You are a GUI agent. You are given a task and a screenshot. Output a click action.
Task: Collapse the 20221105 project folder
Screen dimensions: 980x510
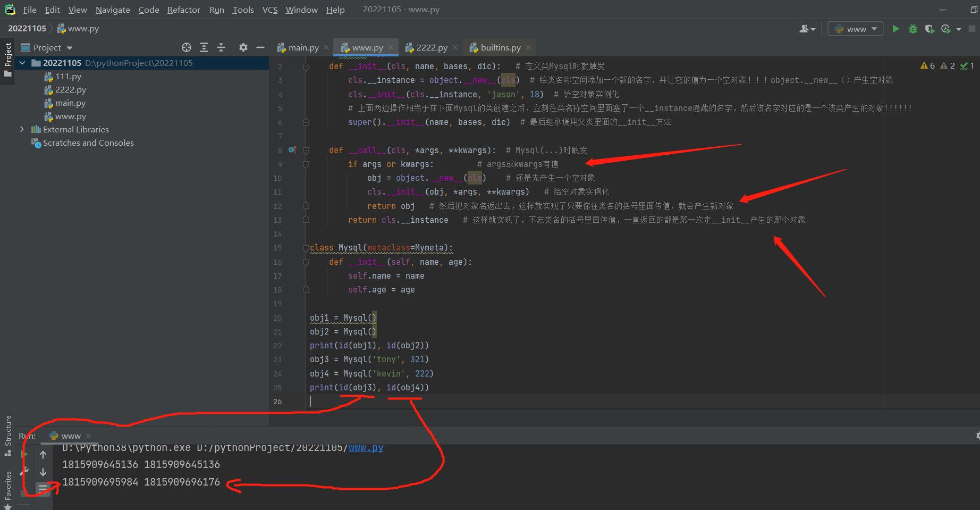pos(22,63)
